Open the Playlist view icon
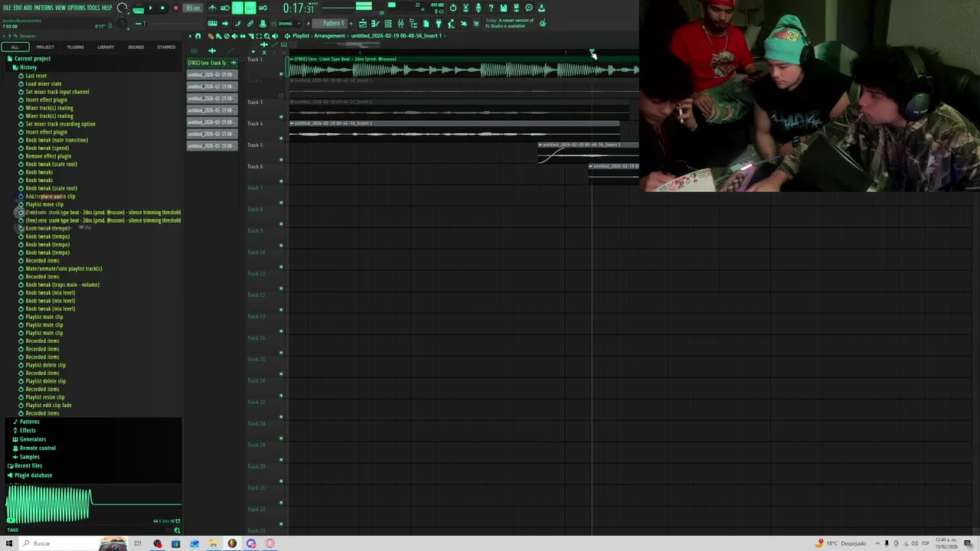This screenshot has height=551, width=980. tap(363, 24)
